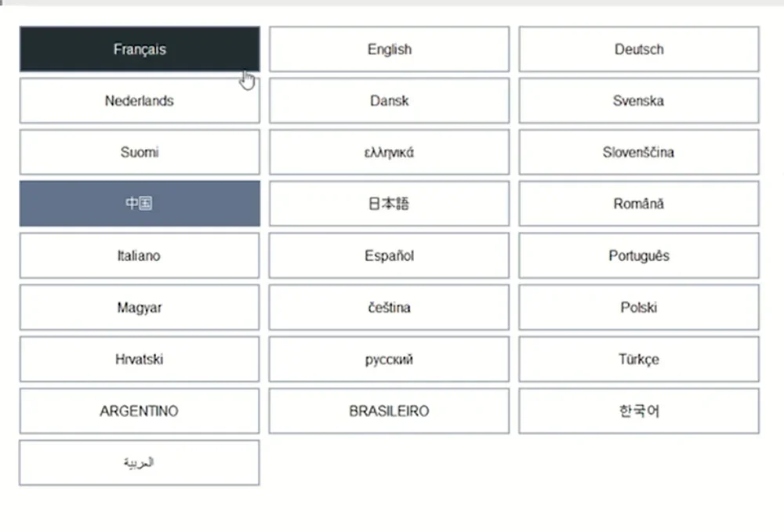Select the Français language button
784x532 pixels.
pyautogui.click(x=140, y=49)
